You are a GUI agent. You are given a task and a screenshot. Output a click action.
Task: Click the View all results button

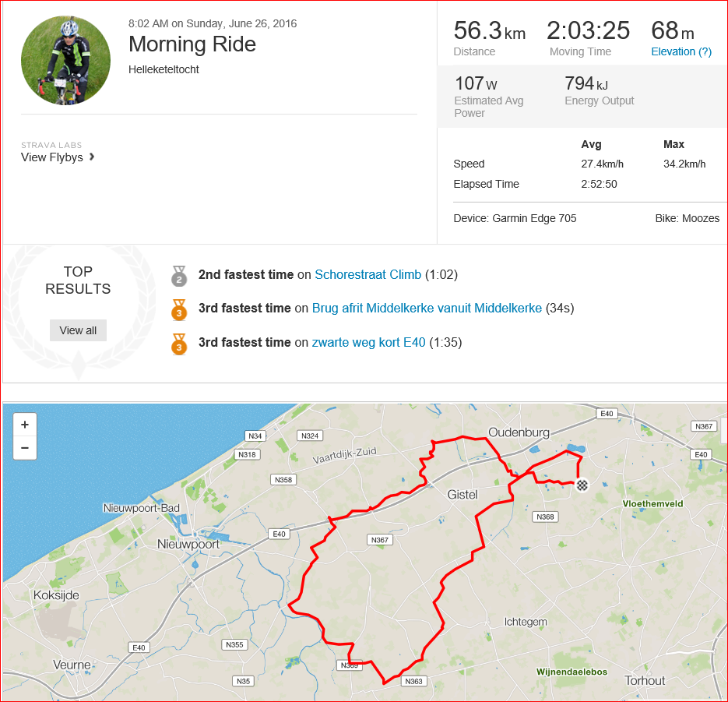click(78, 330)
